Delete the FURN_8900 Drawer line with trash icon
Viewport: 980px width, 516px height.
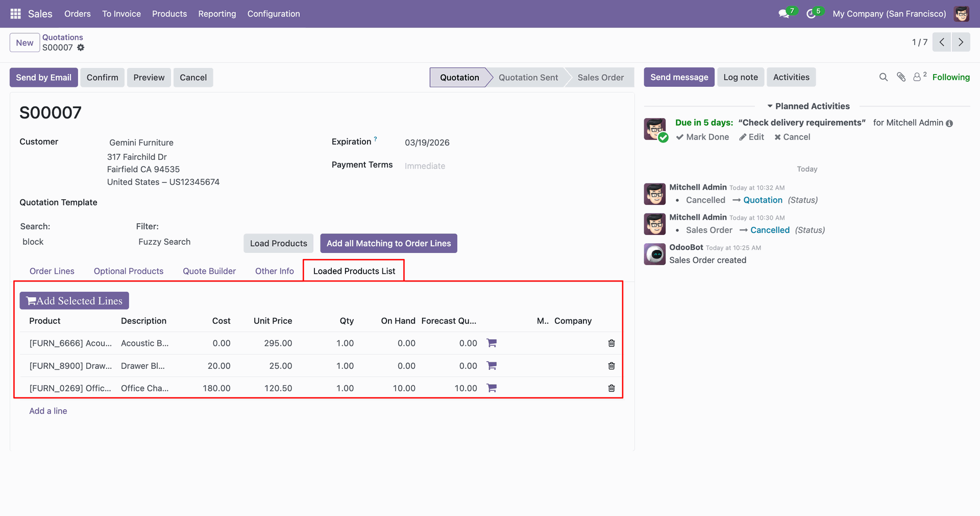tap(611, 366)
